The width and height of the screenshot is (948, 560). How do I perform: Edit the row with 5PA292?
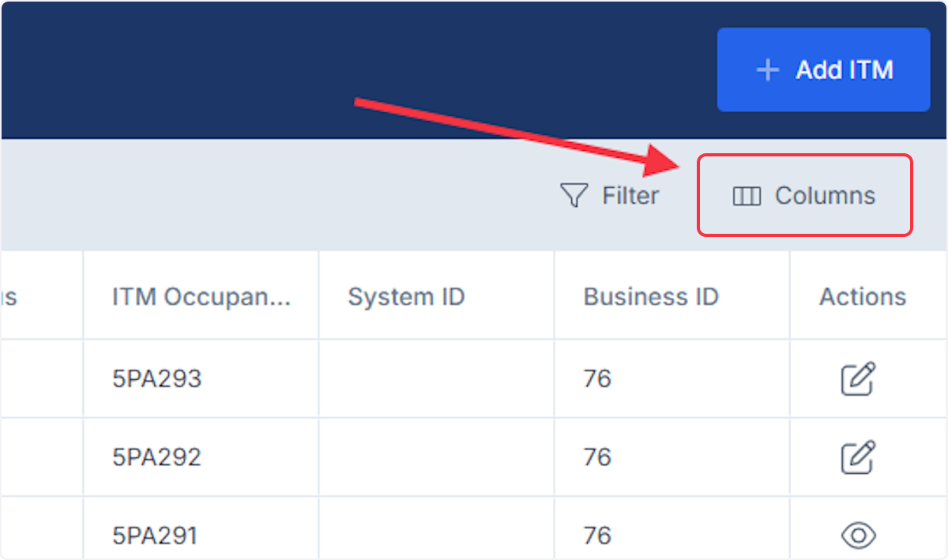[858, 457]
